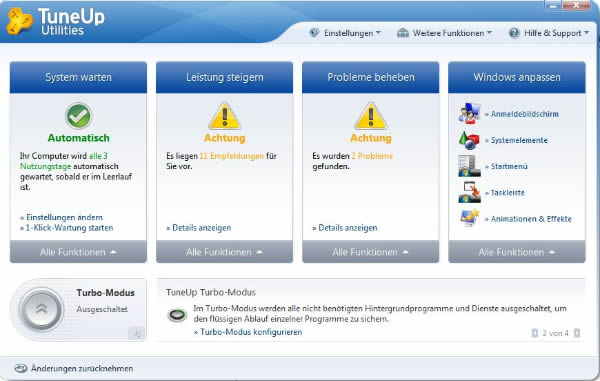Click the TuneUp Turbo-Modus heading

coord(211,292)
